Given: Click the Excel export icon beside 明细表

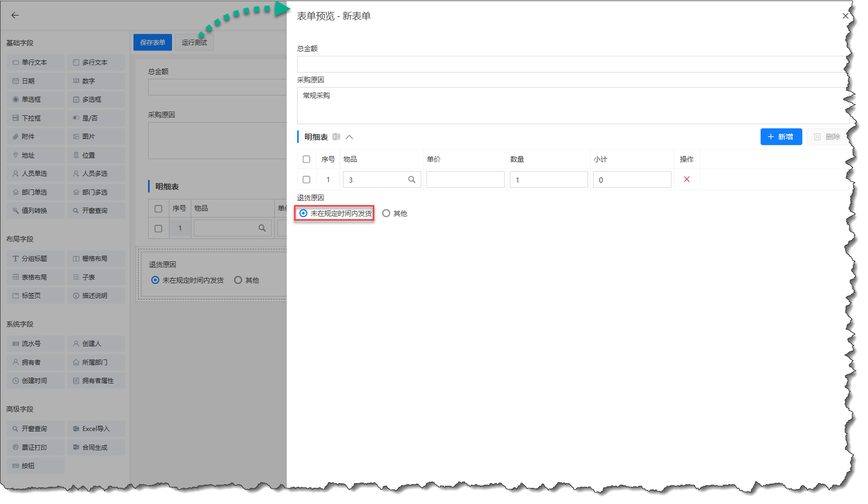Looking at the screenshot, I should tap(336, 137).
